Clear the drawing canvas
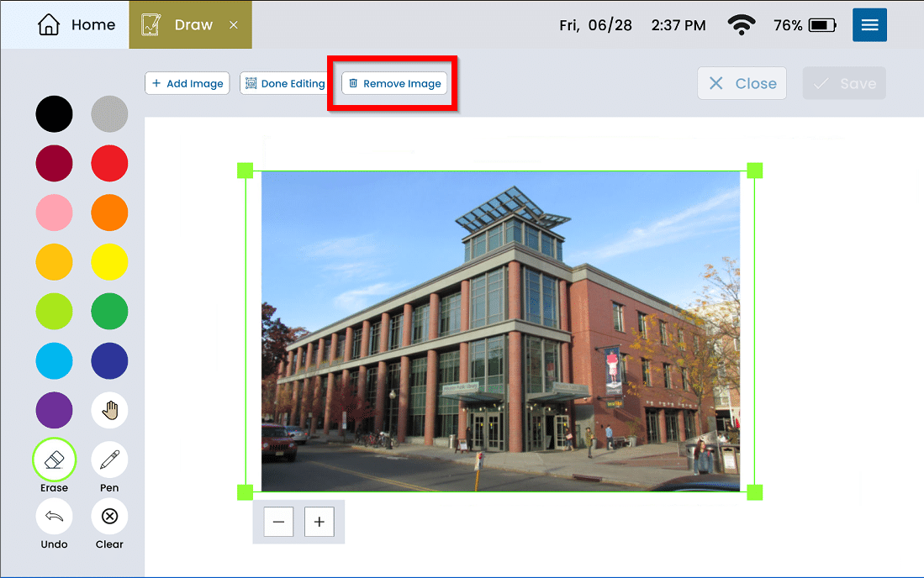The height and width of the screenshot is (578, 924). (x=109, y=516)
